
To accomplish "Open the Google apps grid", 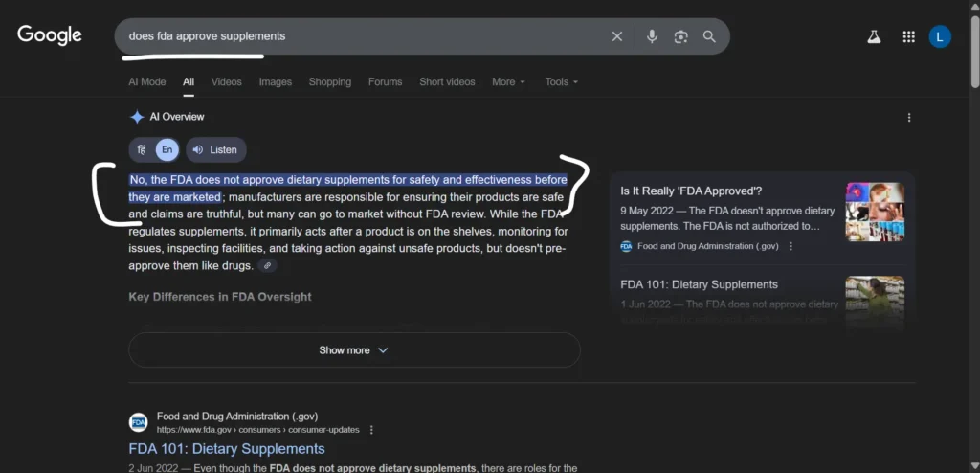I will tap(909, 37).
